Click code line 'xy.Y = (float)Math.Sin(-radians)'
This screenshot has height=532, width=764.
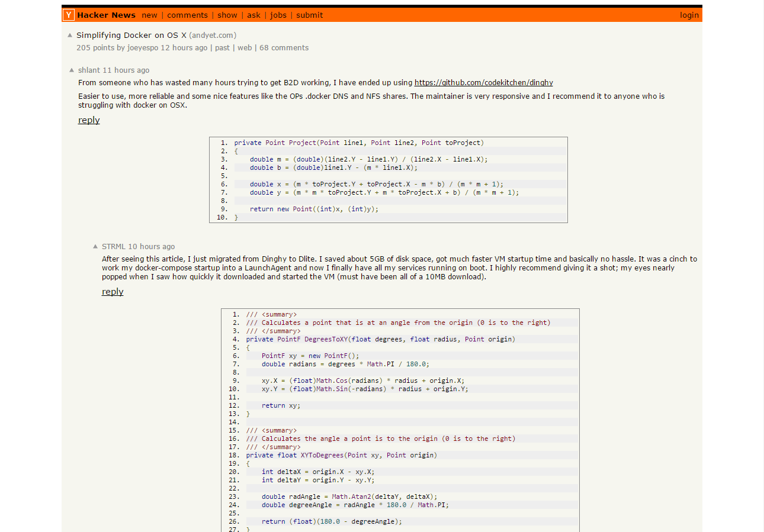(x=365, y=389)
